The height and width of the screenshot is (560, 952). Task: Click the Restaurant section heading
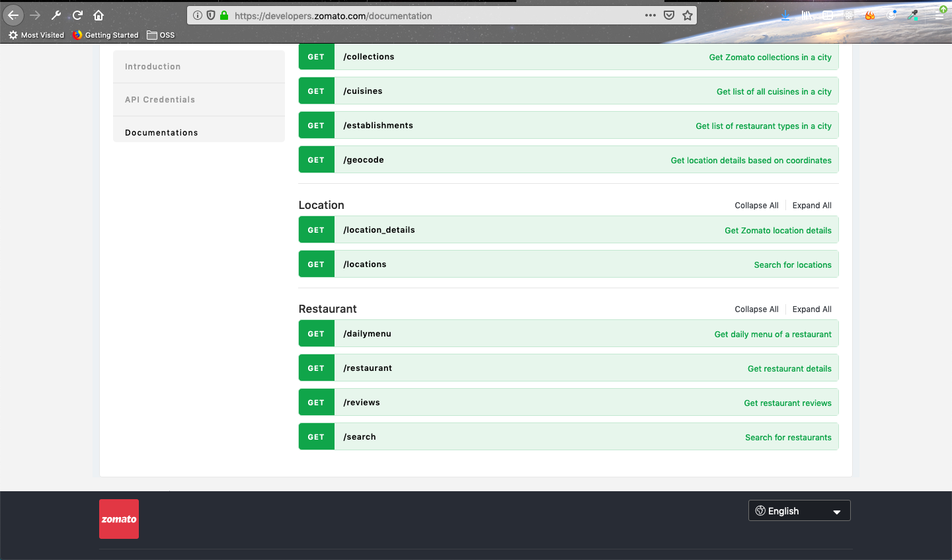point(327,309)
